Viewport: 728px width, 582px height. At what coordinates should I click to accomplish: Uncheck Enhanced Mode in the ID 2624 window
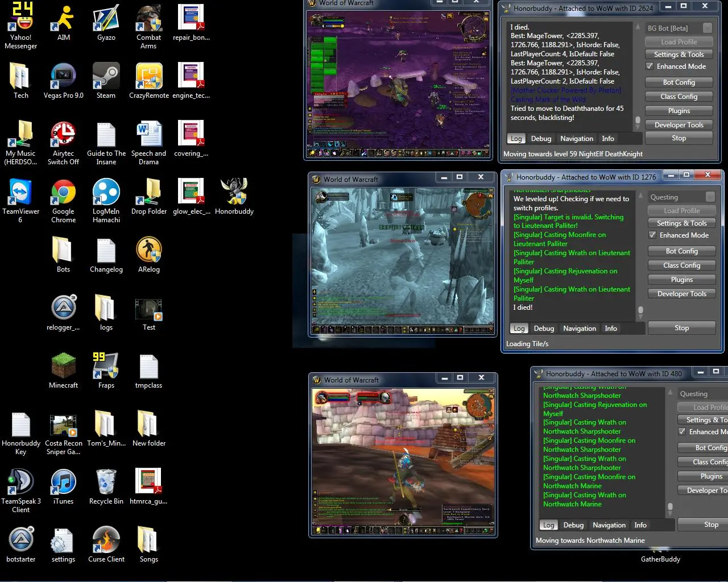pos(650,66)
